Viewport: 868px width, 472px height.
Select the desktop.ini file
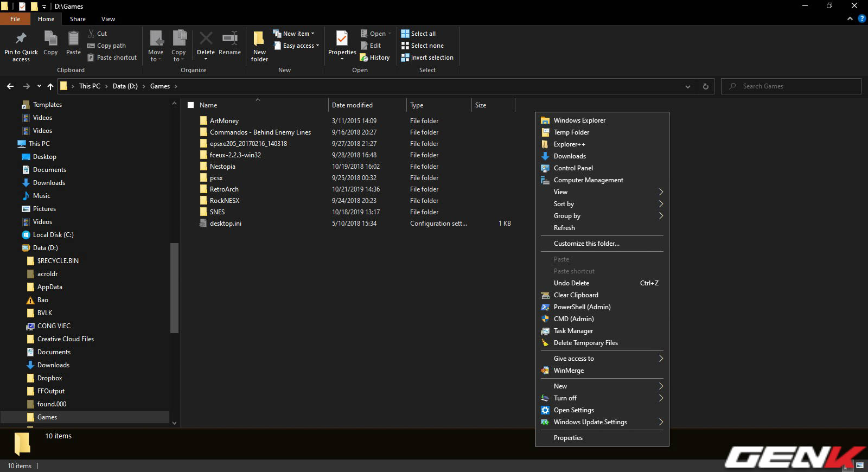coord(226,224)
